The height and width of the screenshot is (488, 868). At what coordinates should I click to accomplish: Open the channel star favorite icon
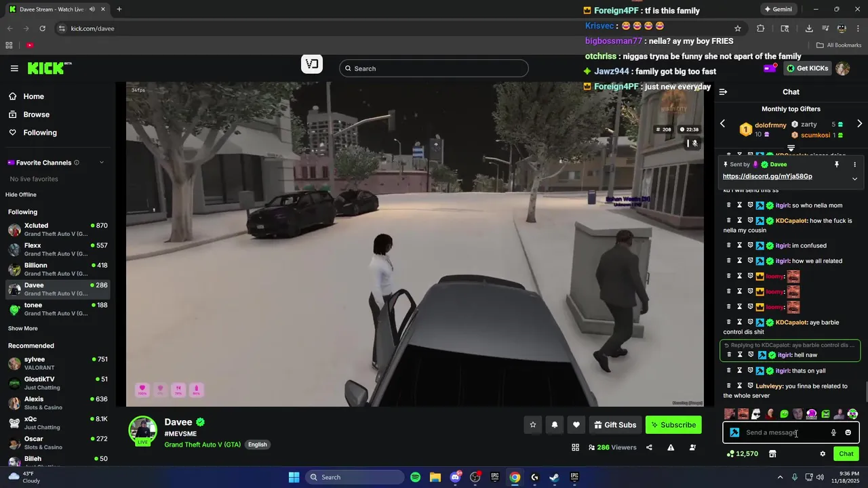tap(533, 425)
